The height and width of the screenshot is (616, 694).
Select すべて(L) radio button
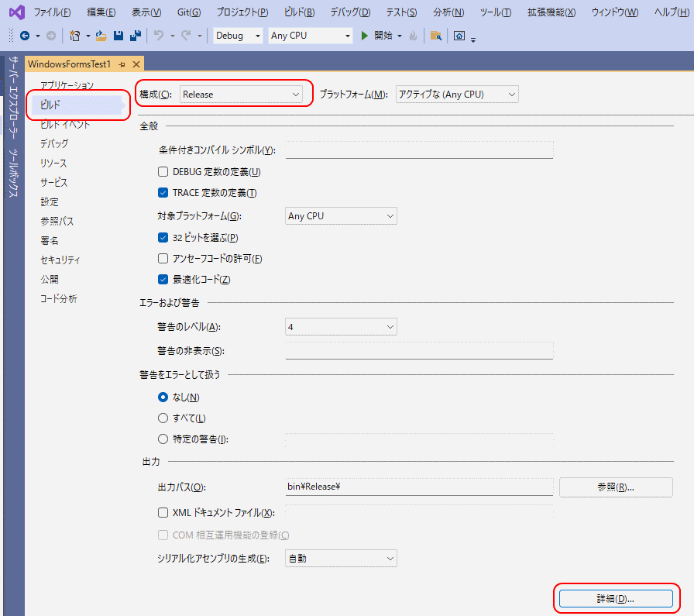click(163, 418)
